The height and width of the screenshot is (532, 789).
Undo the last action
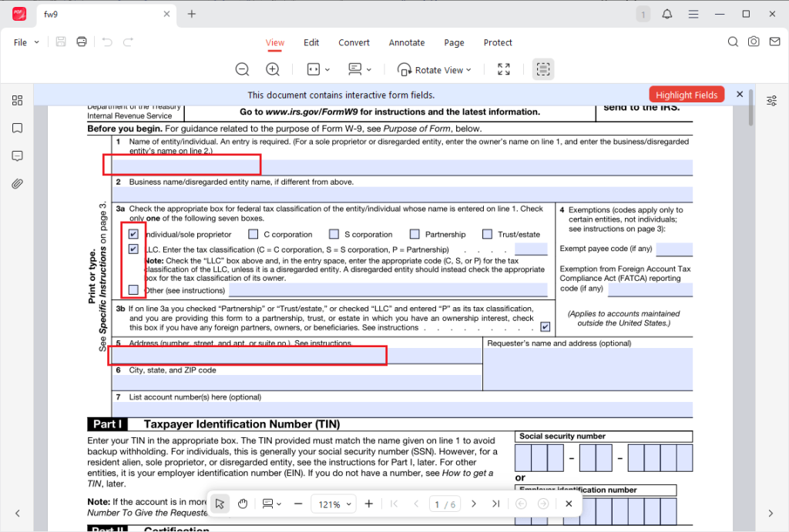tap(107, 42)
